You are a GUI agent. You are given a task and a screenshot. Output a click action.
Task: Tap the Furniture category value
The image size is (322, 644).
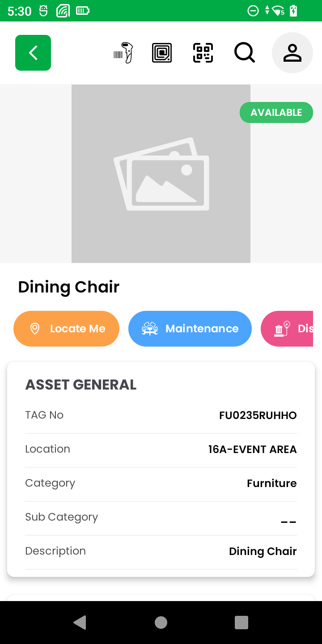[271, 483]
